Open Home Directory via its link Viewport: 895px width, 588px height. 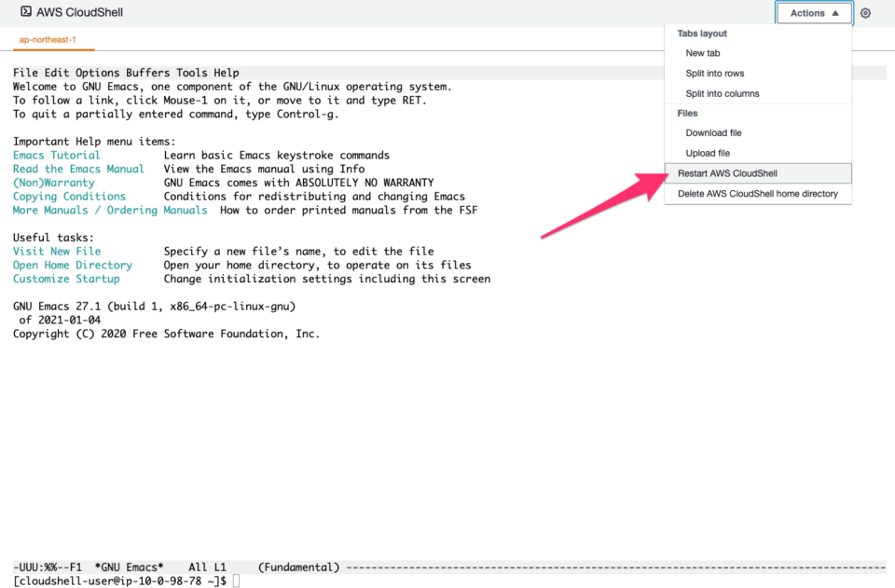click(x=73, y=265)
